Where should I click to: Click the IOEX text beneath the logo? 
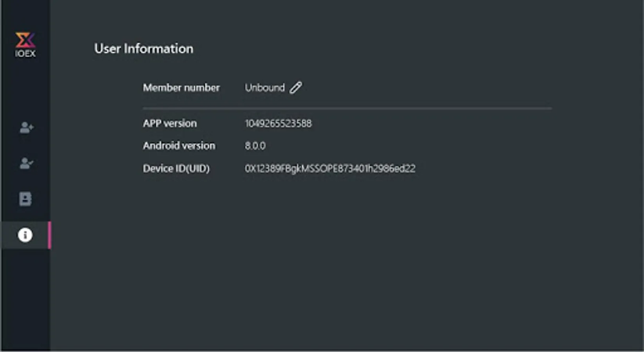pos(25,54)
